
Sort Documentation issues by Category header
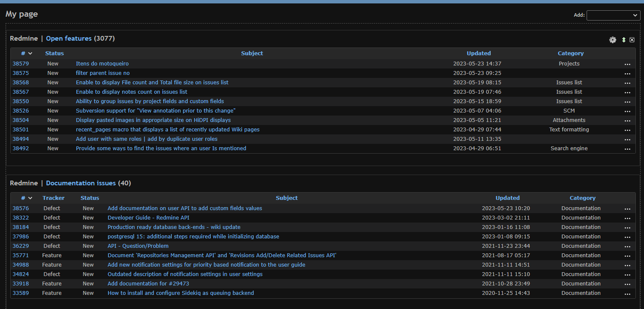point(583,198)
